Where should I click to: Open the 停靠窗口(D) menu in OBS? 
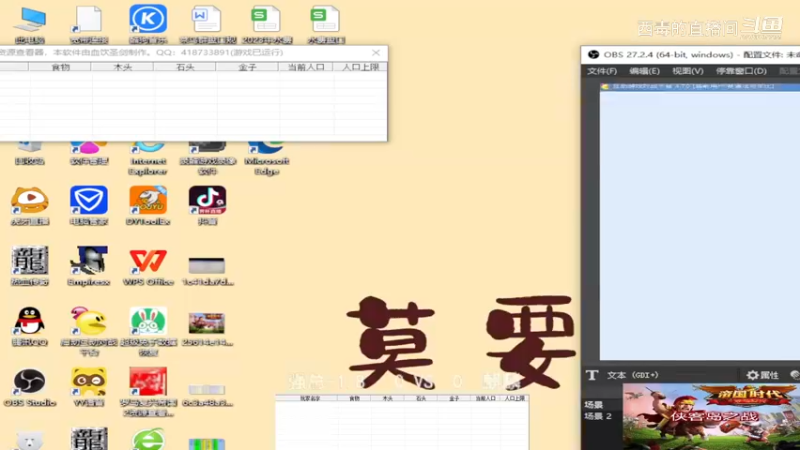[x=741, y=71]
